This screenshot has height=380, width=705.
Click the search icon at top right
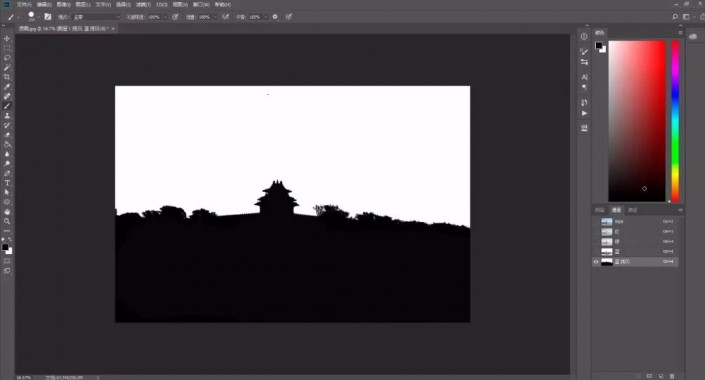point(674,17)
